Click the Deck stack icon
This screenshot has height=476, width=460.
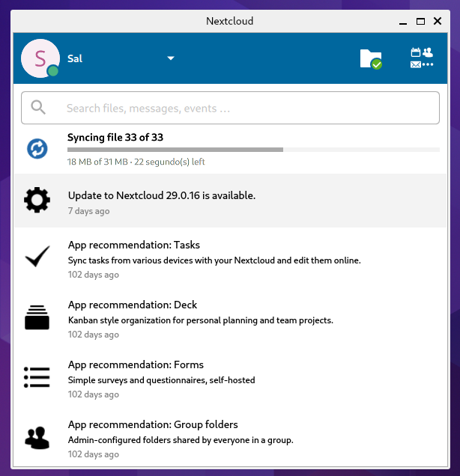click(37, 317)
